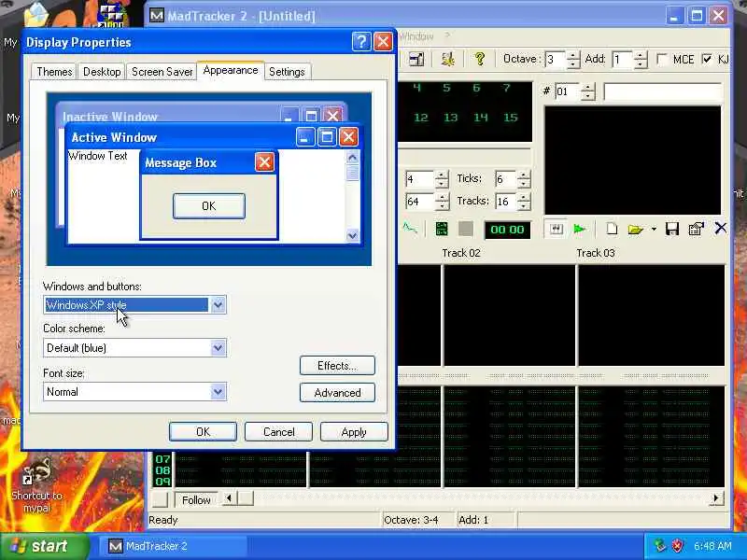Click the Track 02 header

coord(461,253)
